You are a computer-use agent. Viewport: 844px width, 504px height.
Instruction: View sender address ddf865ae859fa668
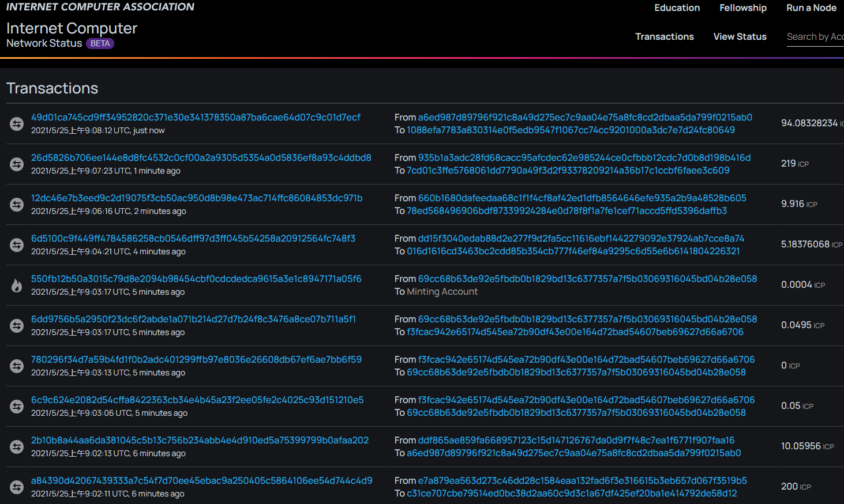[x=576, y=440]
